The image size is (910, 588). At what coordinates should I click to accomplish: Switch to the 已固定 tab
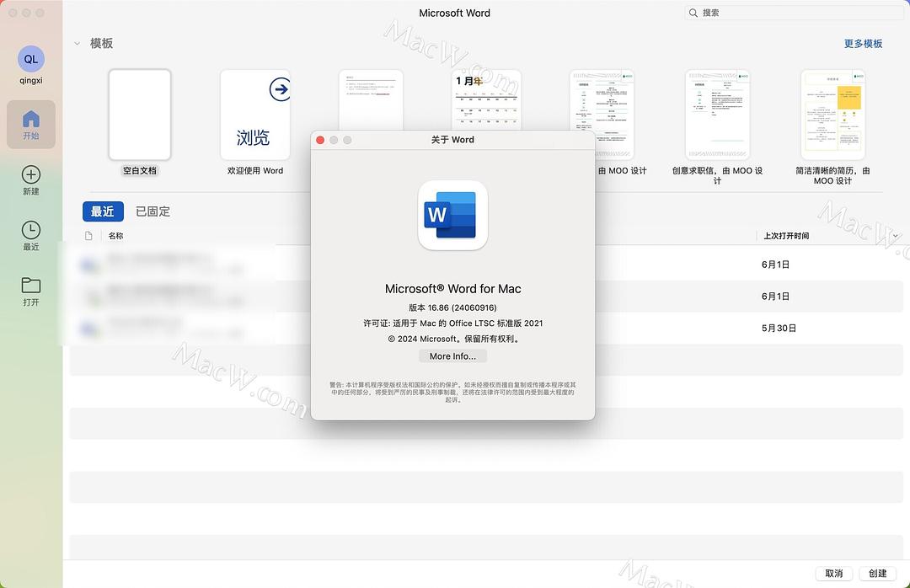pyautogui.click(x=153, y=211)
